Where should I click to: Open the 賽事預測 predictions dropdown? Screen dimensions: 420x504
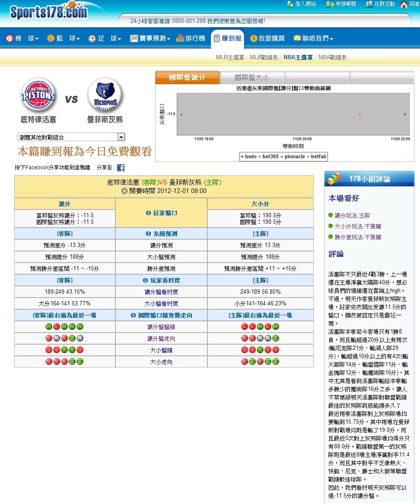pos(150,38)
